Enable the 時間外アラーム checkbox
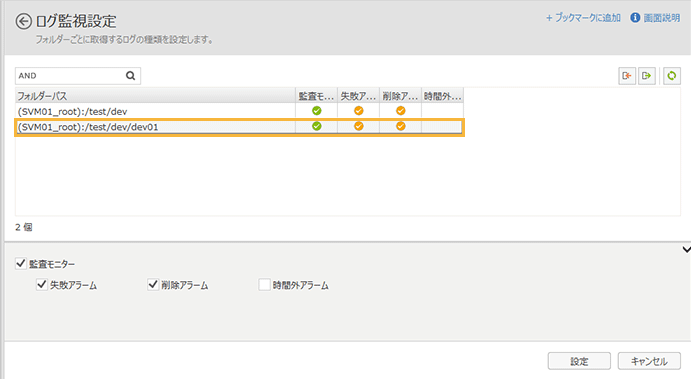This screenshot has height=379, width=691. (x=264, y=284)
